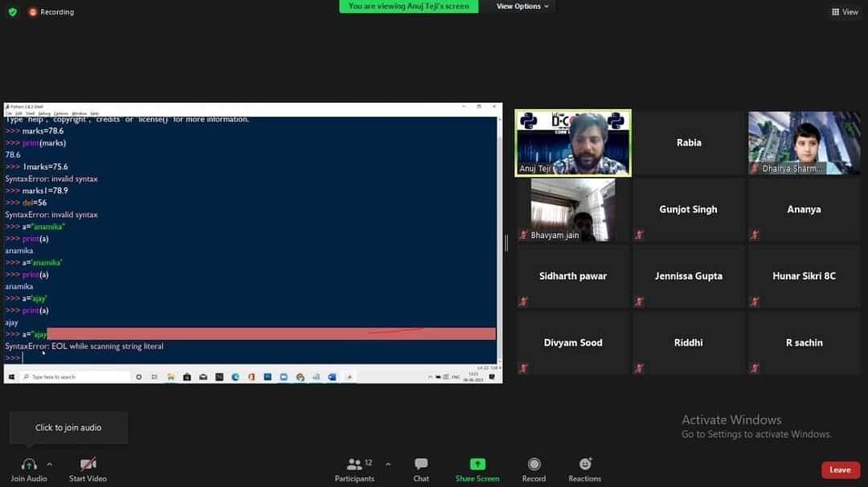Click the muted mic icon on Bhavyam jain's tile

point(524,235)
